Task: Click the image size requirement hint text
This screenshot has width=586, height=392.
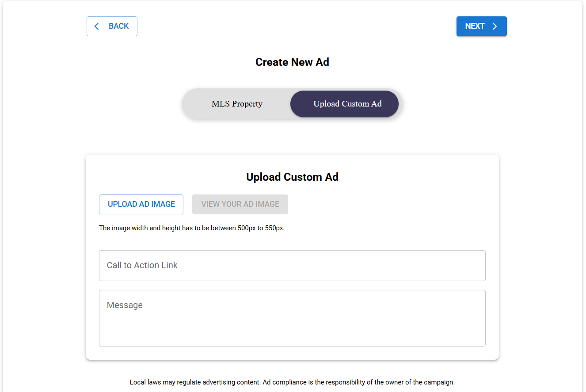Action: pyautogui.click(x=192, y=228)
